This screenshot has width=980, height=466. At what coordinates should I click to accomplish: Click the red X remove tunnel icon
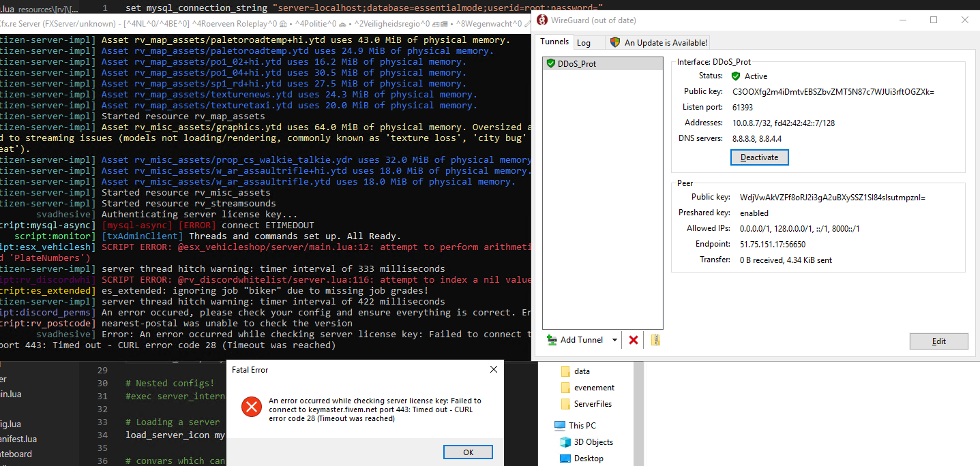point(634,340)
